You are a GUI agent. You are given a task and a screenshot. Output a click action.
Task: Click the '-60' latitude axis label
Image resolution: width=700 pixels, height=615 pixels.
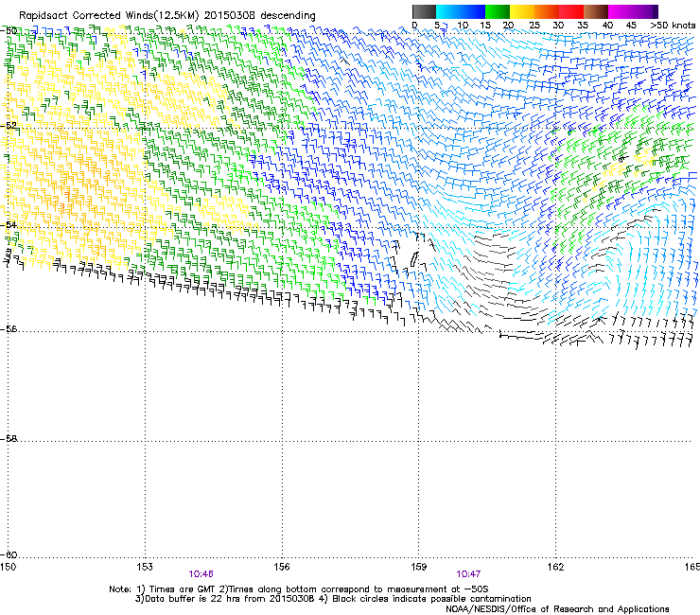click(9, 554)
